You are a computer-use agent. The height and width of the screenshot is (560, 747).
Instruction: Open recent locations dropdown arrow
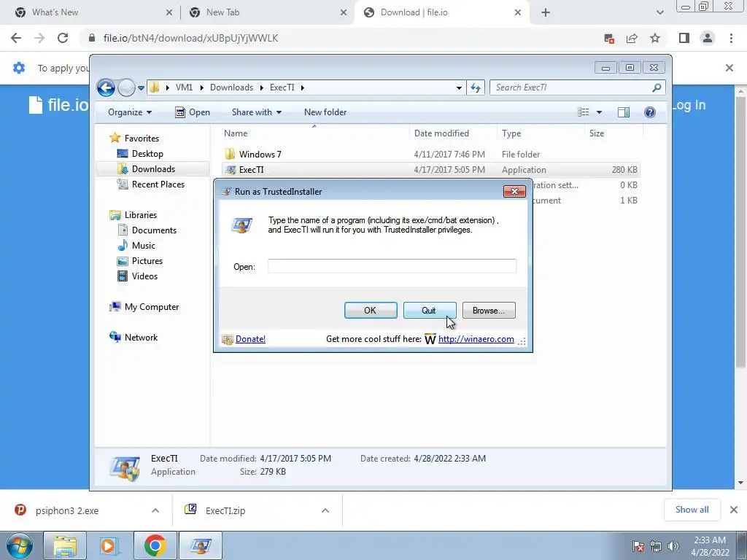pos(141,88)
